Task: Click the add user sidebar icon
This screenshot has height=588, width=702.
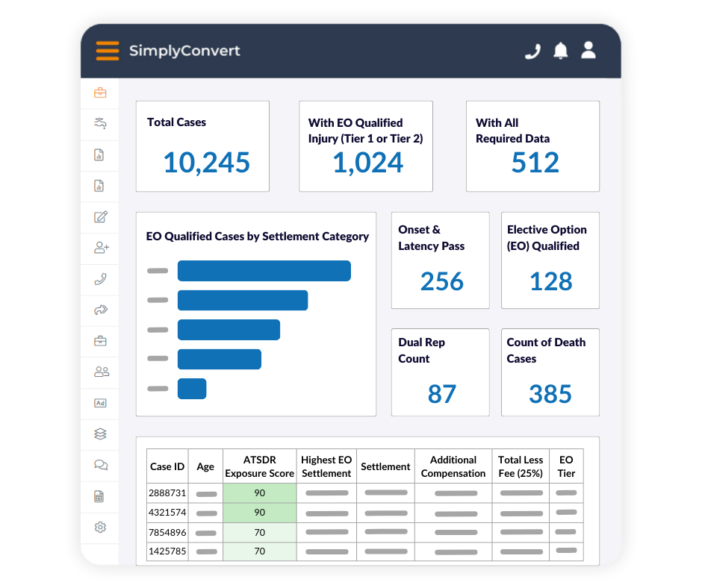Action: [x=101, y=248]
